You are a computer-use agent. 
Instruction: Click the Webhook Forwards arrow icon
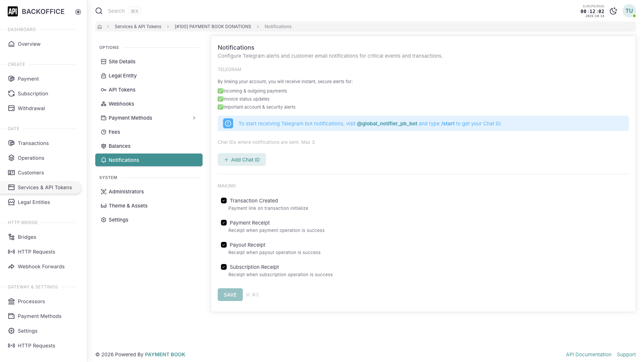tap(11, 266)
